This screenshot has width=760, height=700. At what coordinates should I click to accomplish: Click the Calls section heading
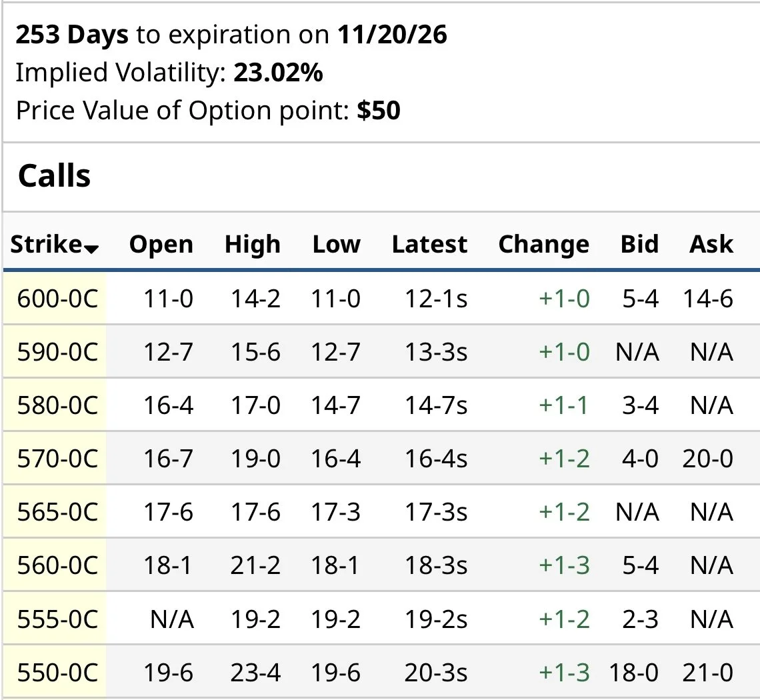pos(54,176)
